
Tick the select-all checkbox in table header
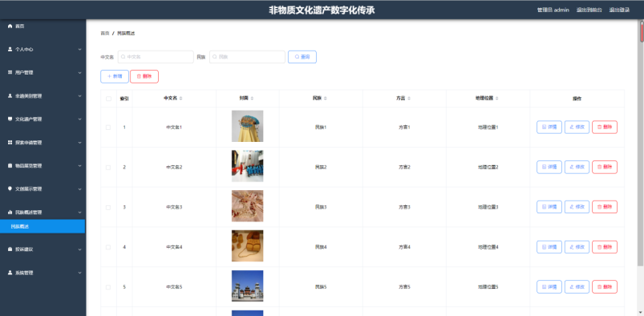(108, 99)
